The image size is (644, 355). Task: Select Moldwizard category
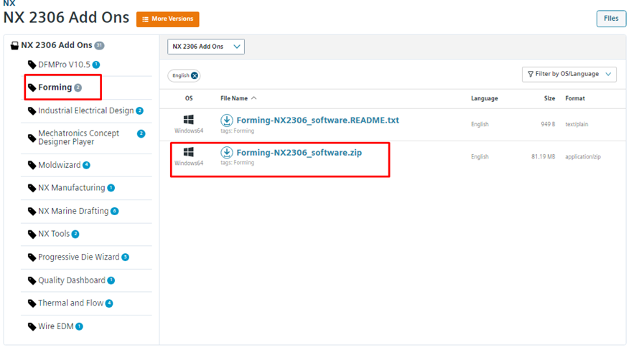(59, 165)
